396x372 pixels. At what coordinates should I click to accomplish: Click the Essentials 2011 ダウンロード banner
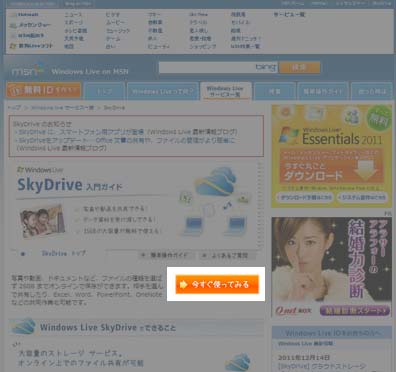(x=332, y=167)
